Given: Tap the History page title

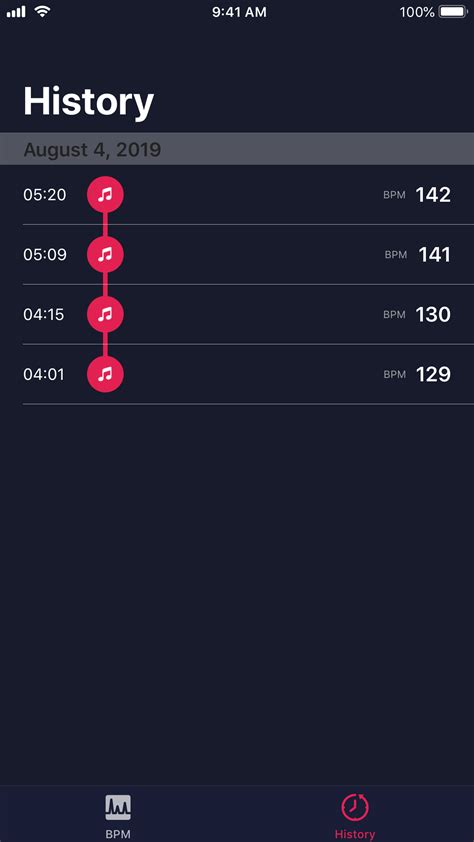Looking at the screenshot, I should pyautogui.click(x=89, y=101).
